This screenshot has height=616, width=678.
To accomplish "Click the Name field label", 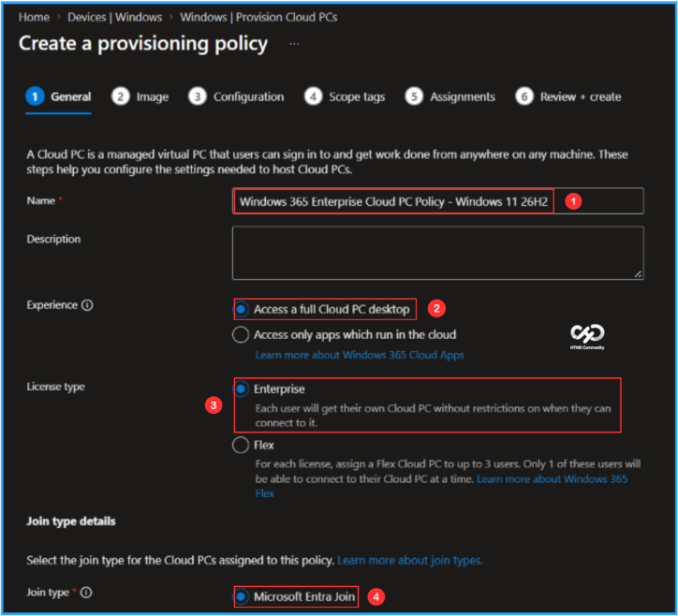I will [x=41, y=200].
